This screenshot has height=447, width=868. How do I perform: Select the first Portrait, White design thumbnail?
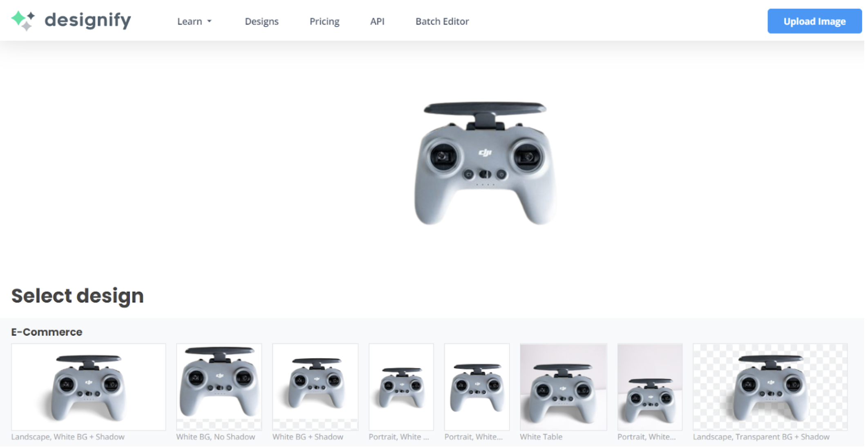401,387
